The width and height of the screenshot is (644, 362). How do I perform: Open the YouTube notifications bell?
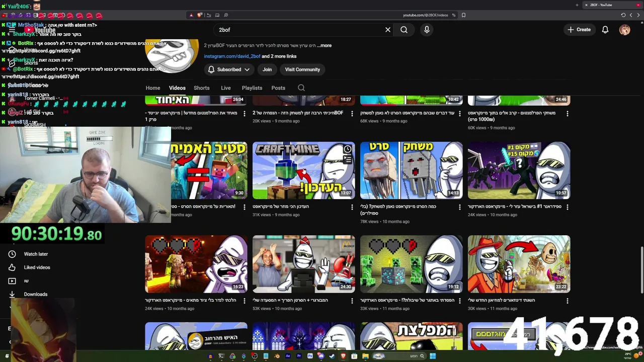coord(605,30)
